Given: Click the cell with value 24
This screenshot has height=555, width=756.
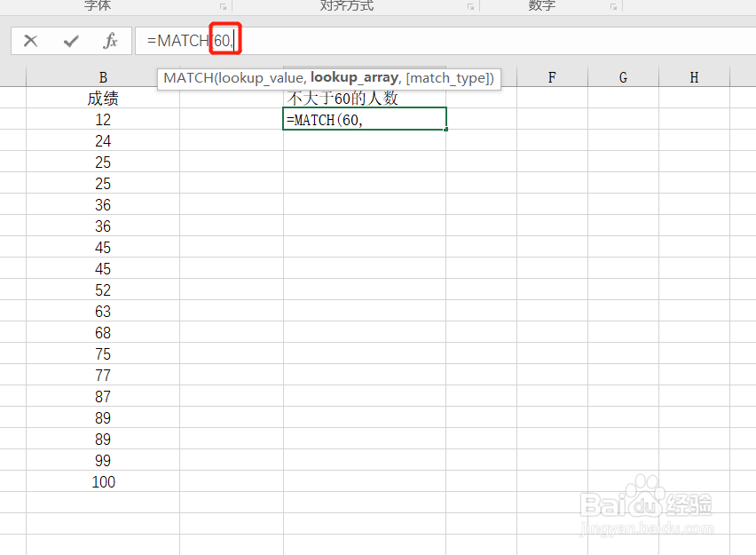Looking at the screenshot, I should (103, 140).
